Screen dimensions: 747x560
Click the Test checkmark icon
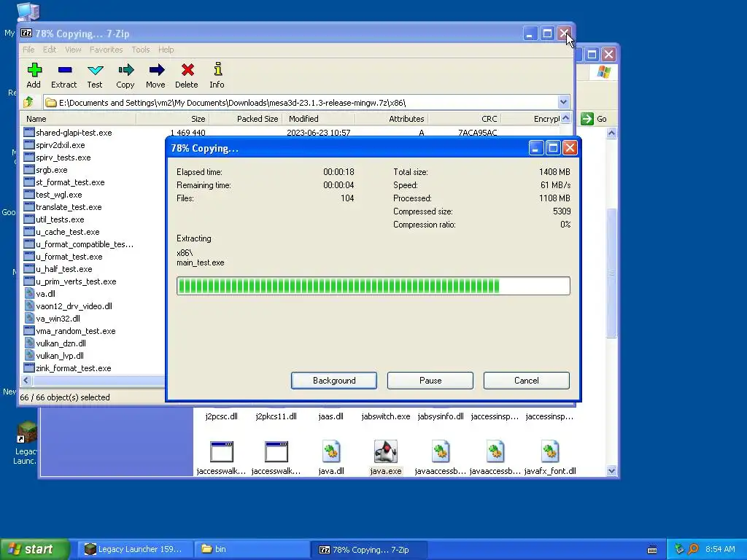pos(95,75)
